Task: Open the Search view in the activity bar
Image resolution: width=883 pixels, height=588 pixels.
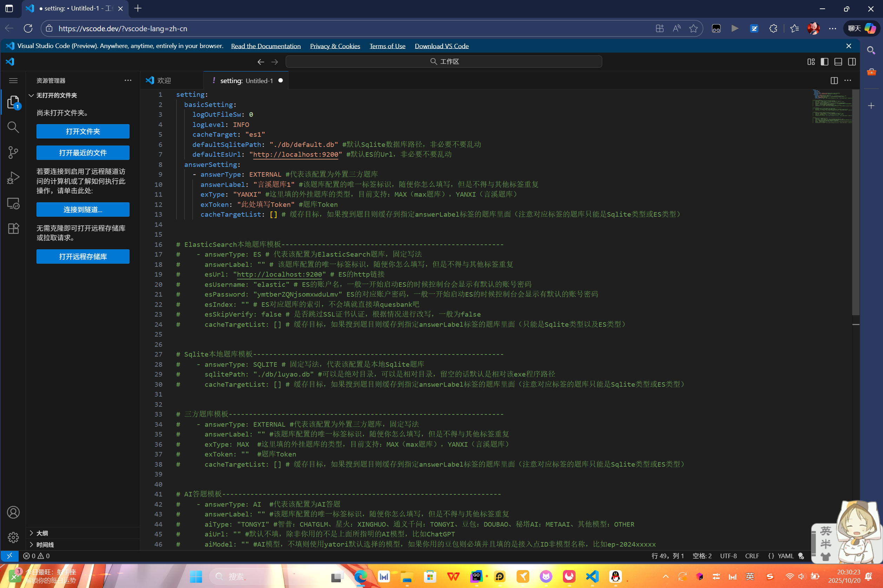Action: pyautogui.click(x=13, y=127)
